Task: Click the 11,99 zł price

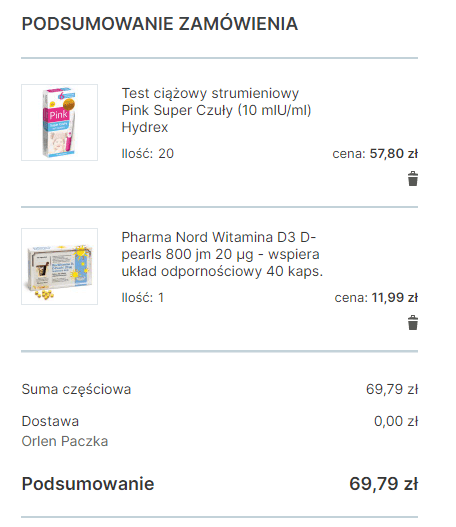Action: (395, 297)
